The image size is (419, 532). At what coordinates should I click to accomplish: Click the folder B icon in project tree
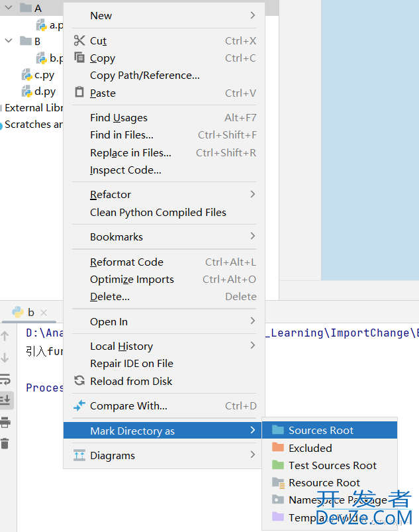coord(26,40)
